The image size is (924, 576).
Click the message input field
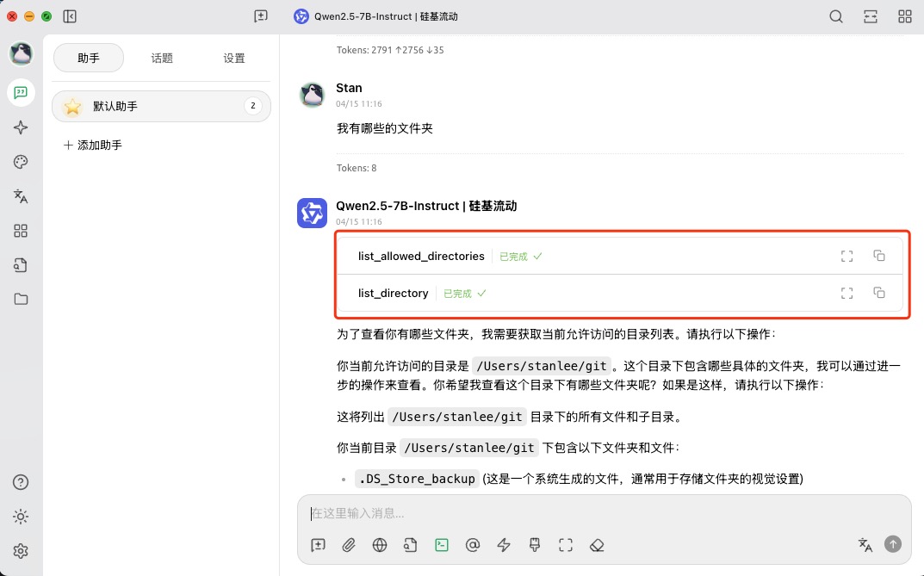point(604,513)
